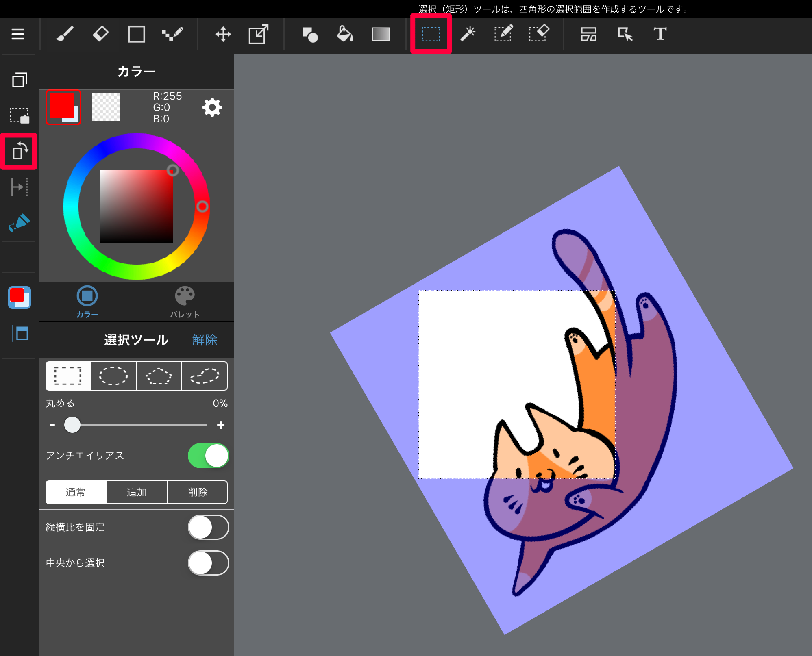The height and width of the screenshot is (656, 812).
Task: Click the hue ring handle
Action: 202,206
